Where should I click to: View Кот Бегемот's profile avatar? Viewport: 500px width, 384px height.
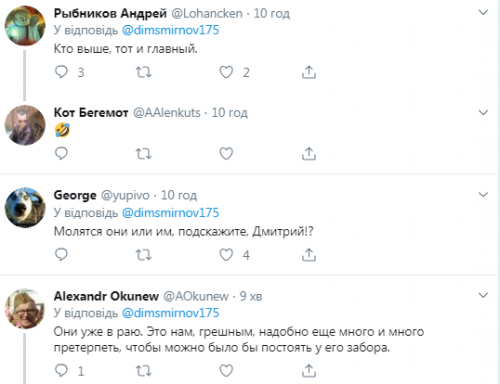click(25, 125)
